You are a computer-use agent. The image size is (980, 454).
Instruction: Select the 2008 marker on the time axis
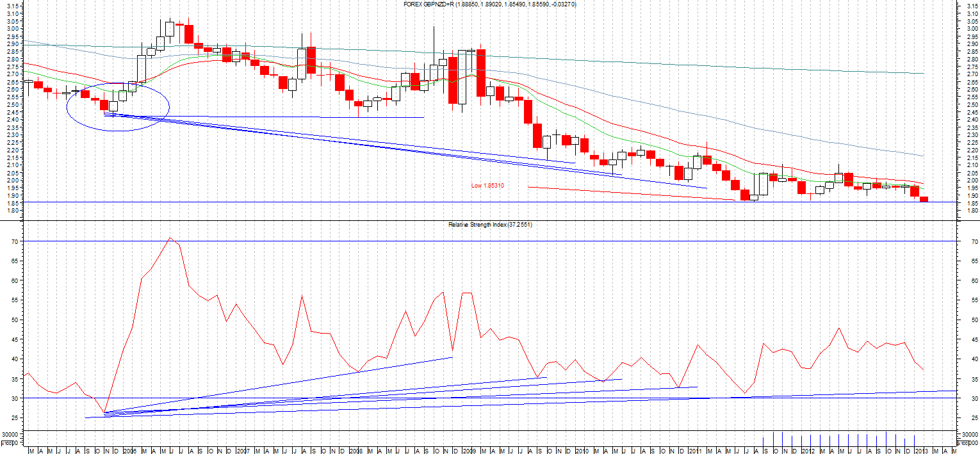click(356, 451)
